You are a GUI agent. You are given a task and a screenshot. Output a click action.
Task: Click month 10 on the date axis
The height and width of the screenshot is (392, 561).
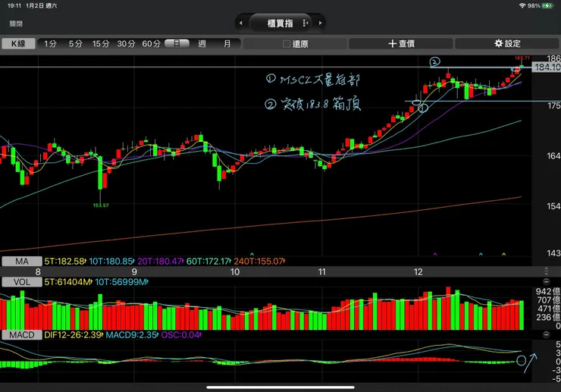[235, 271]
